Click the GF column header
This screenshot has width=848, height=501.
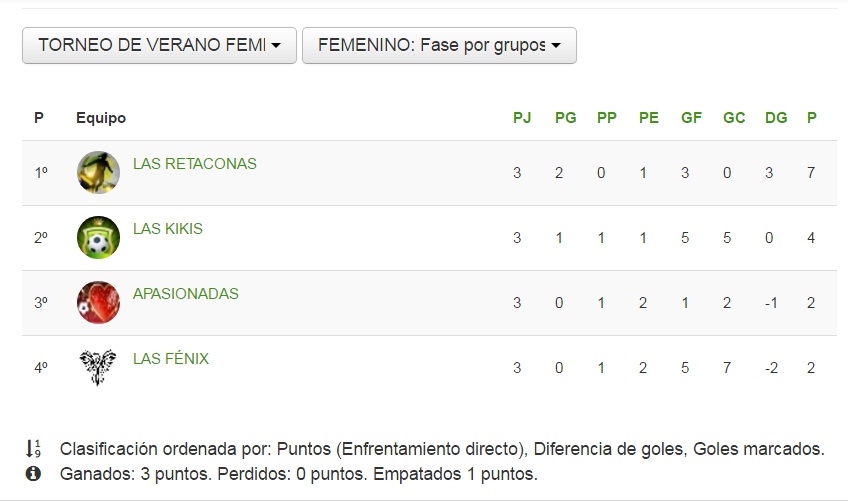(691, 118)
